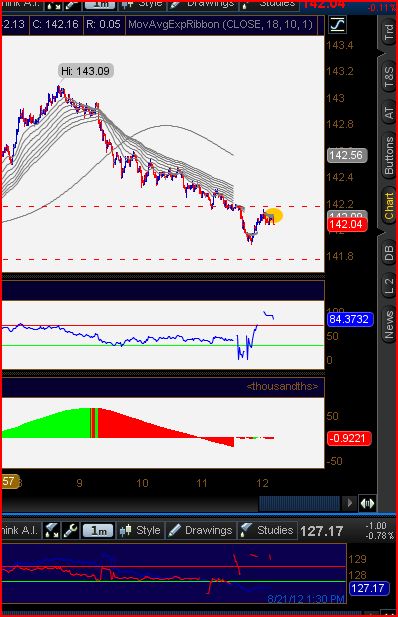Show the News side tab
This screenshot has width=398, height=617.
[388, 325]
